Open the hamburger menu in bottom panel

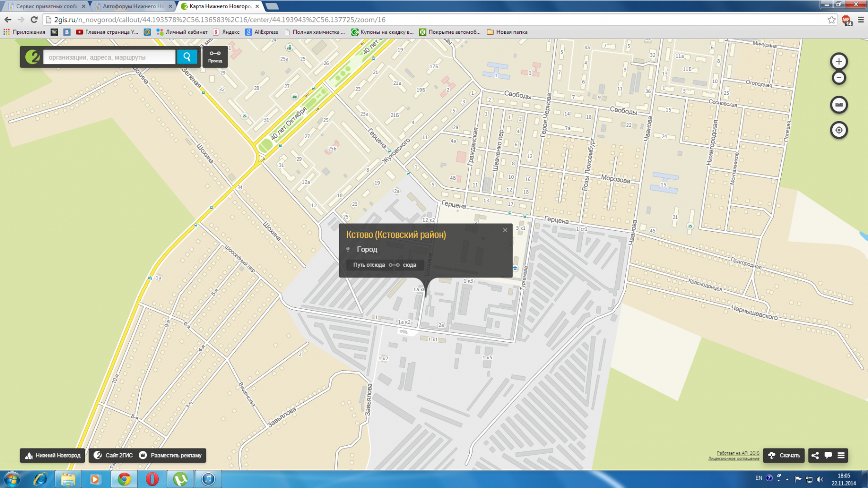(841, 456)
